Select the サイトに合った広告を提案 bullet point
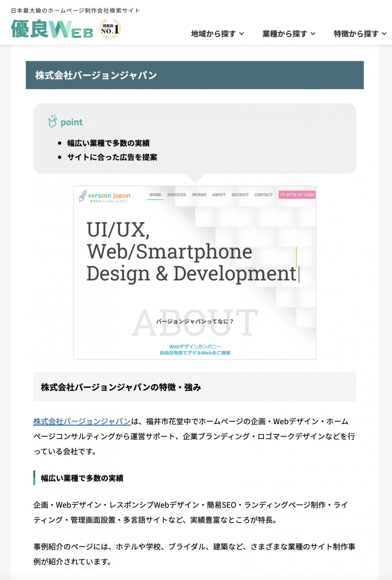 (112, 157)
